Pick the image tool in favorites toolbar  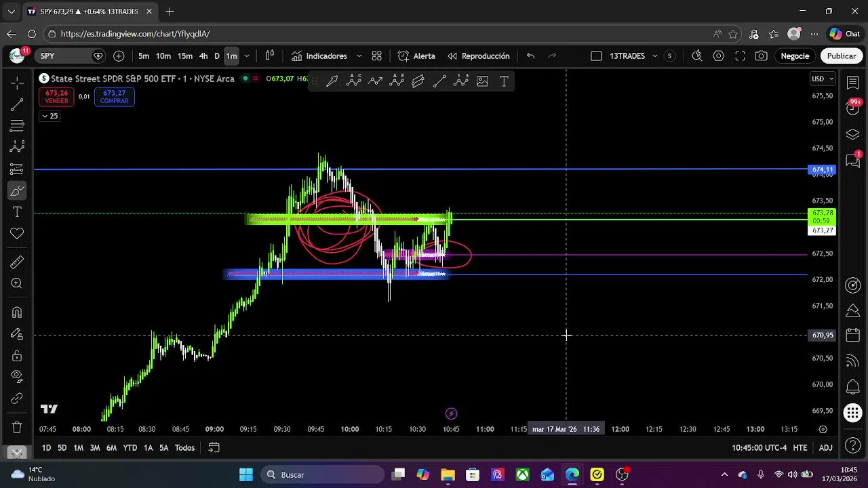point(483,81)
